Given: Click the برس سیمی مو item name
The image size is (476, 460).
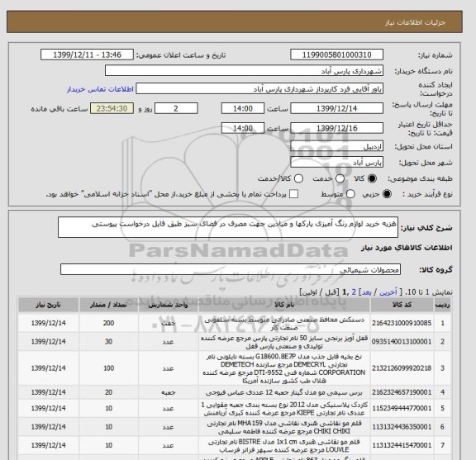Looking at the screenshot, I should [284, 392].
